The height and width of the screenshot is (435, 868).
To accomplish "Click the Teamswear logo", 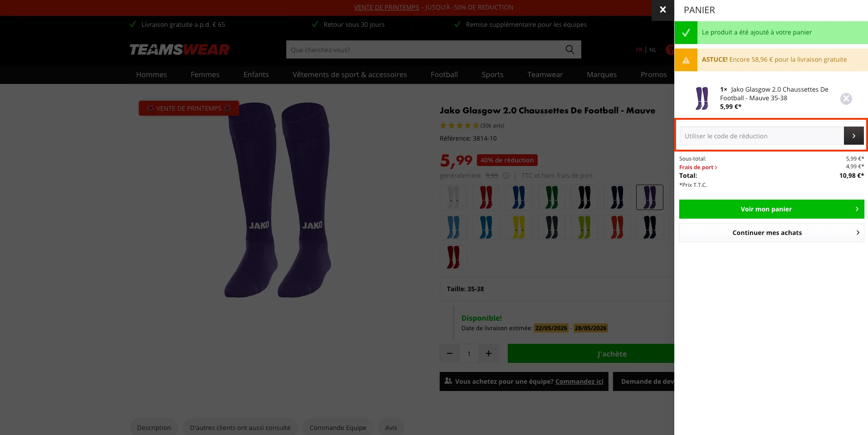I will 179,49.
